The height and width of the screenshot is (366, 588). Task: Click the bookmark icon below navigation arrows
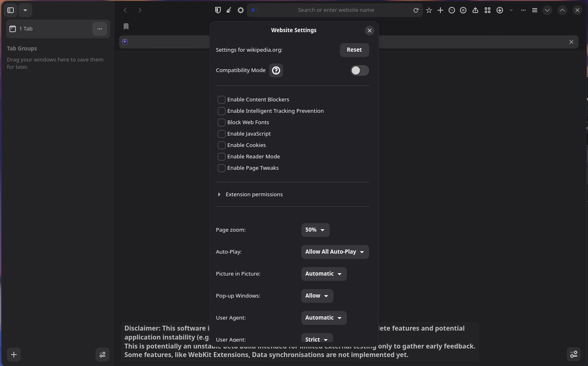click(126, 26)
